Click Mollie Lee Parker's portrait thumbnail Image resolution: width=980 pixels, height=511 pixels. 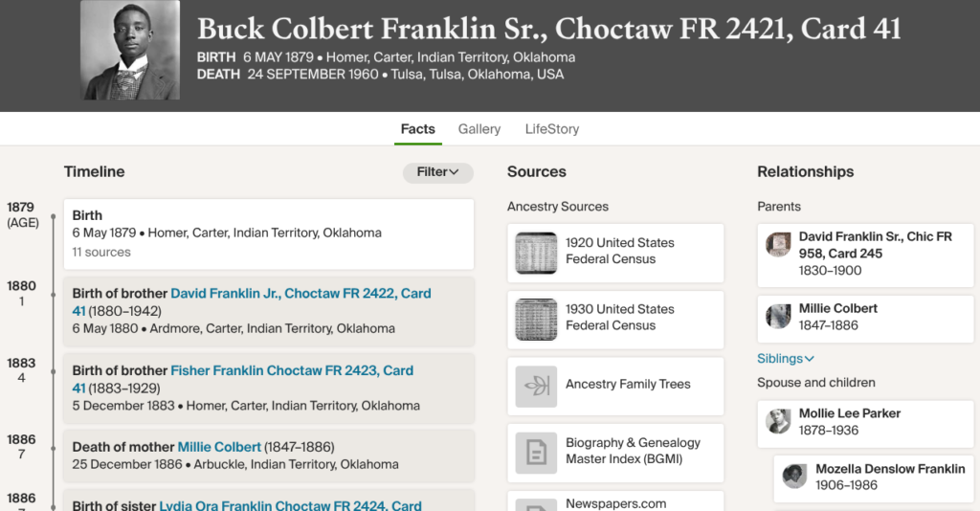click(x=779, y=421)
